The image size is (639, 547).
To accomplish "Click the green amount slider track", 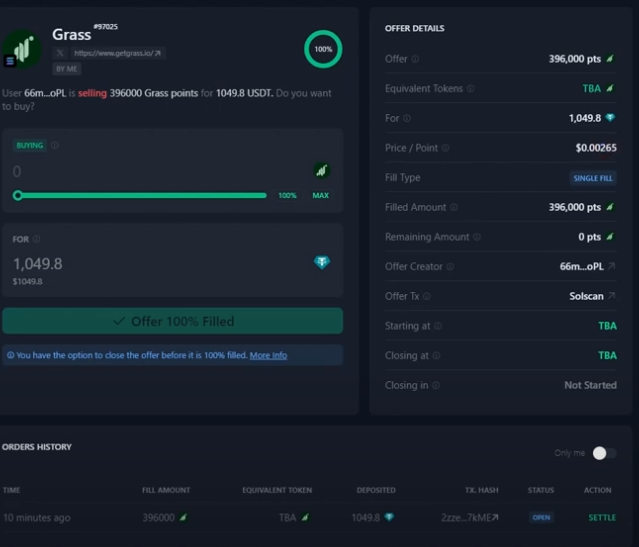I will (x=143, y=196).
